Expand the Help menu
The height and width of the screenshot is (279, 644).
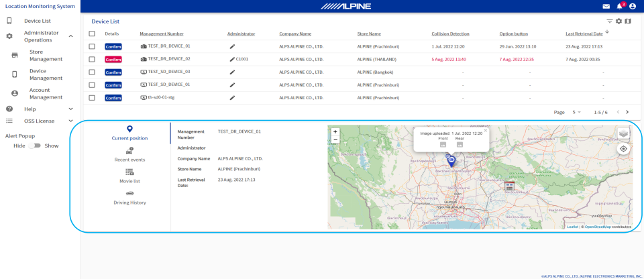tap(70, 109)
